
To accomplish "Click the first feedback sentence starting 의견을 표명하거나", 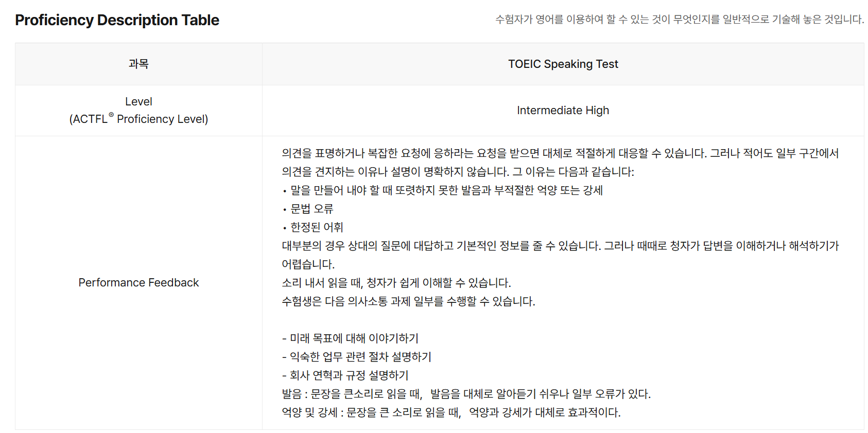I will pos(560,153).
